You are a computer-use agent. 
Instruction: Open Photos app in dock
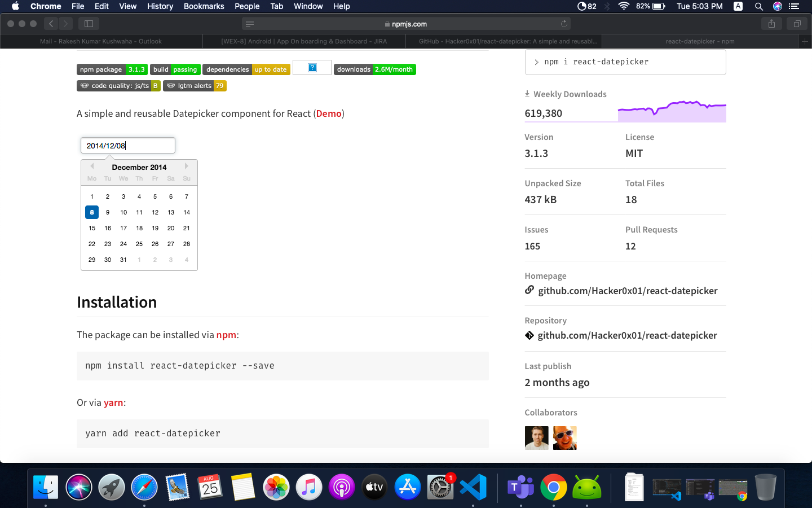point(276,487)
